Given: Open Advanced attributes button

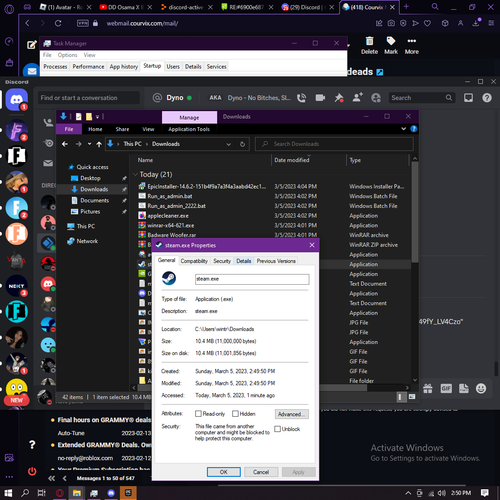Looking at the screenshot, I should tap(292, 414).
